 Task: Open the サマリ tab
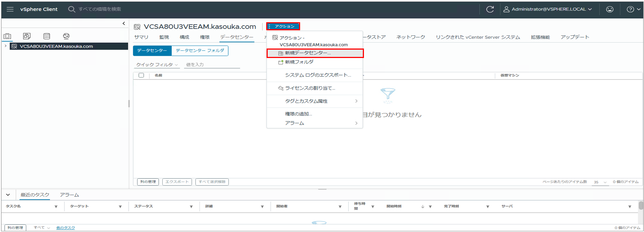(x=141, y=37)
